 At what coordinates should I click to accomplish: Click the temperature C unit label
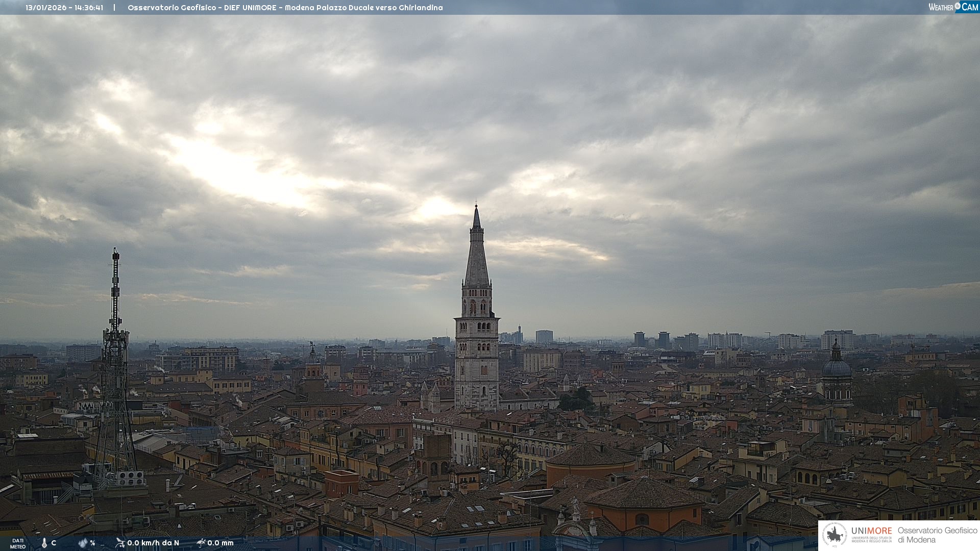pos(54,543)
